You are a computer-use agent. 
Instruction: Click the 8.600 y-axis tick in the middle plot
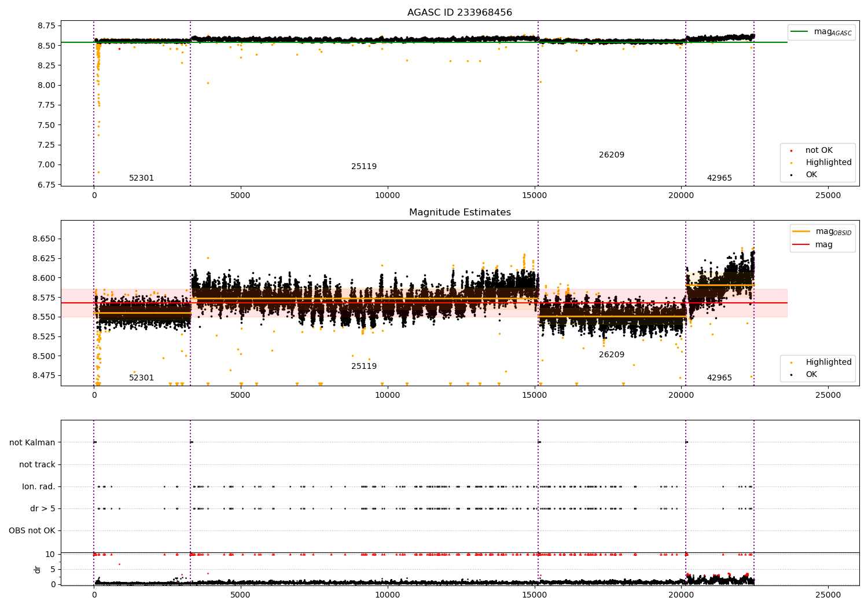tap(44, 278)
